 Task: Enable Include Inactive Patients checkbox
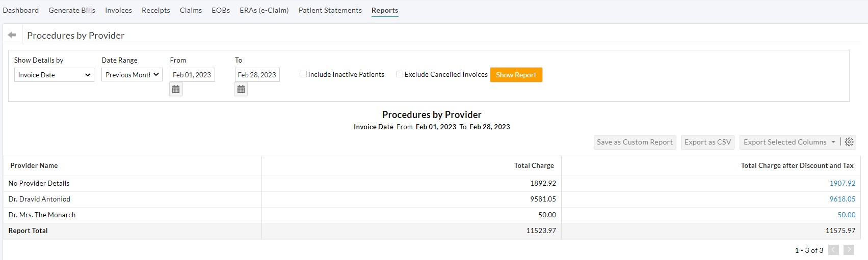coord(303,74)
